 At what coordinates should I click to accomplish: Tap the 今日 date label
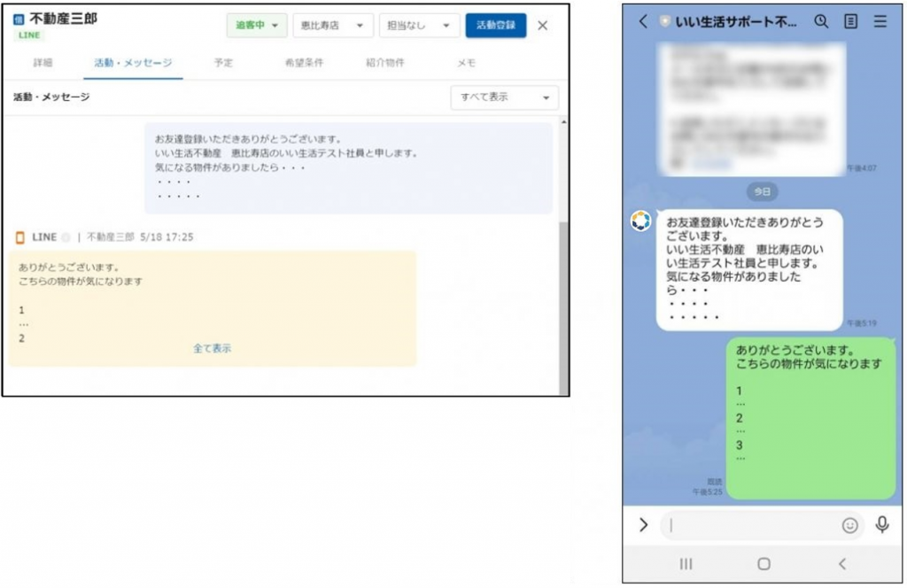763,191
